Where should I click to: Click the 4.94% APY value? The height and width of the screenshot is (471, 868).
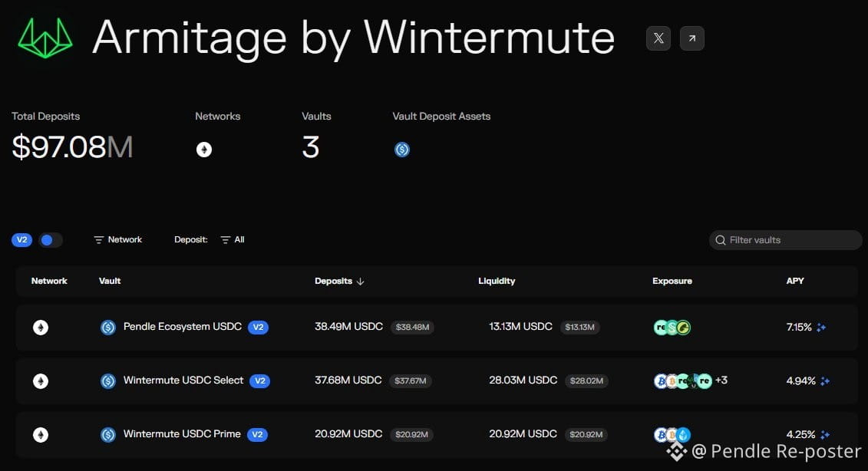(800, 381)
